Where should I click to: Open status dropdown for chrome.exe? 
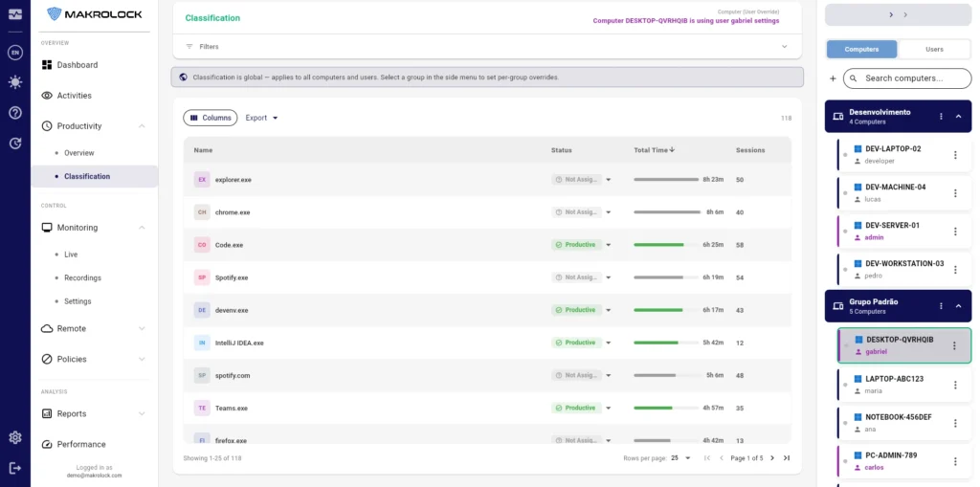pos(608,212)
